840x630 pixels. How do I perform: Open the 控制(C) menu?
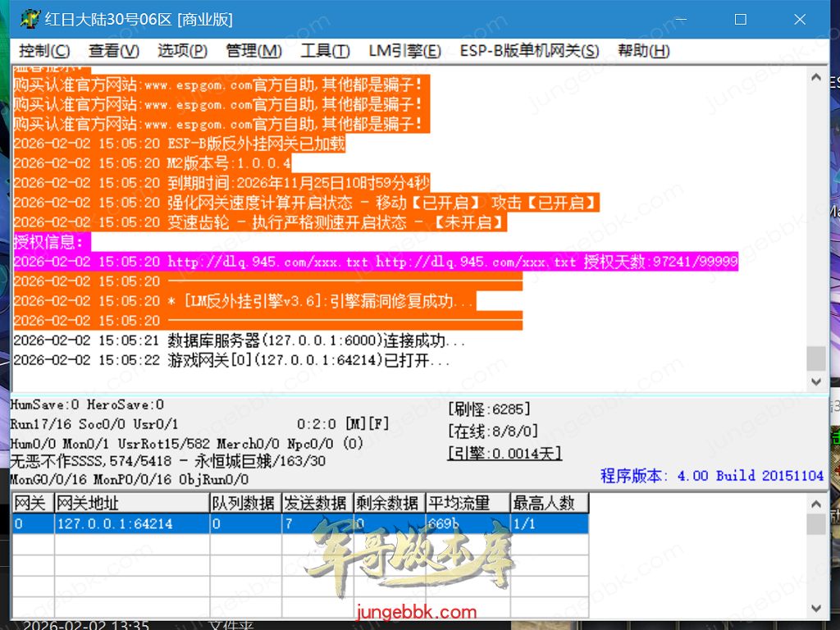point(45,51)
